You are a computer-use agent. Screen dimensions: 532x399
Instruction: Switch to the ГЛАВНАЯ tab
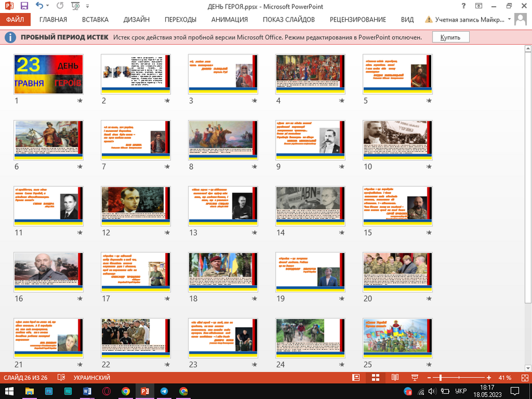(x=53, y=19)
